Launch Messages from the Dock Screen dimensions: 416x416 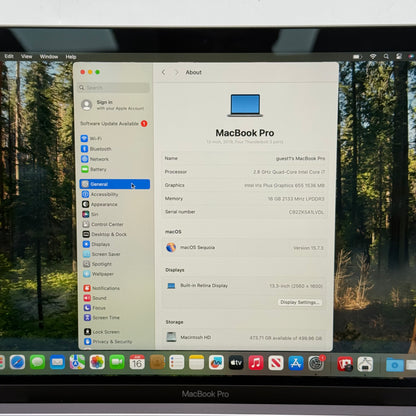point(37,362)
